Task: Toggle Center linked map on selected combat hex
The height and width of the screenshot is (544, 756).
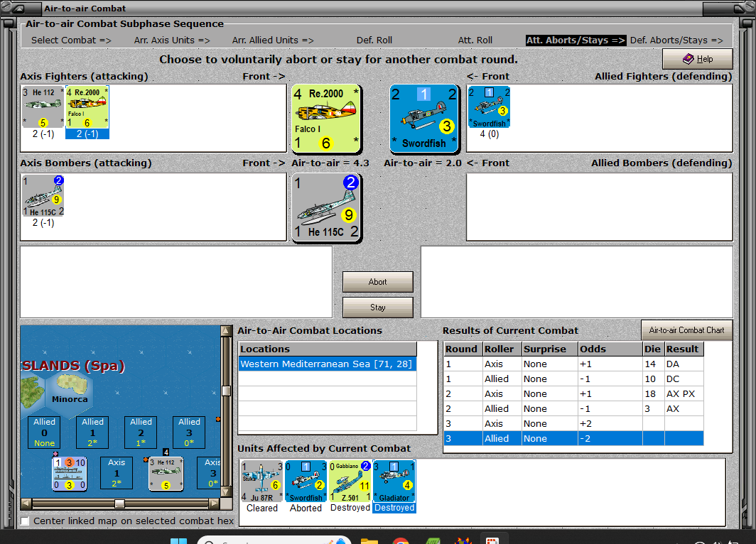Action: (x=25, y=521)
